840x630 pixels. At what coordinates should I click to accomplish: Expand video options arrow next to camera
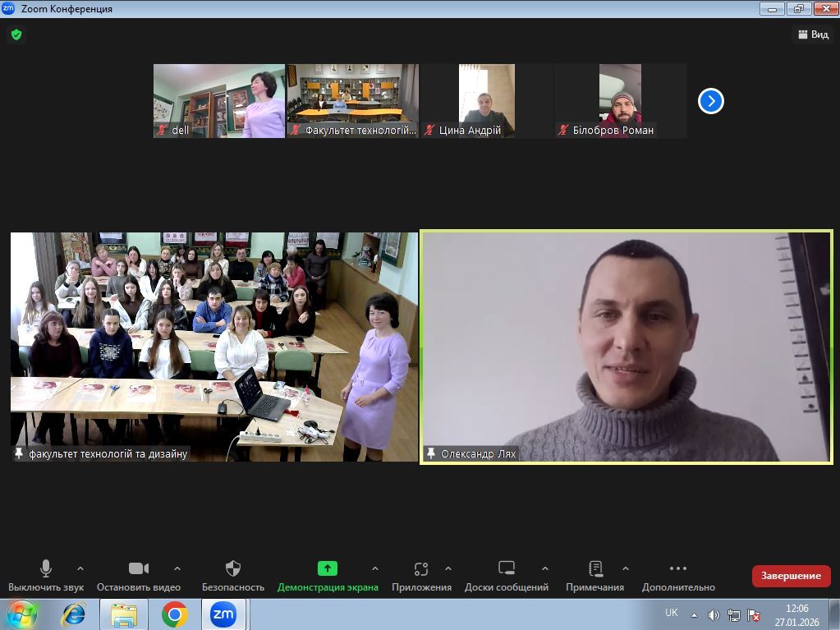pyautogui.click(x=177, y=568)
